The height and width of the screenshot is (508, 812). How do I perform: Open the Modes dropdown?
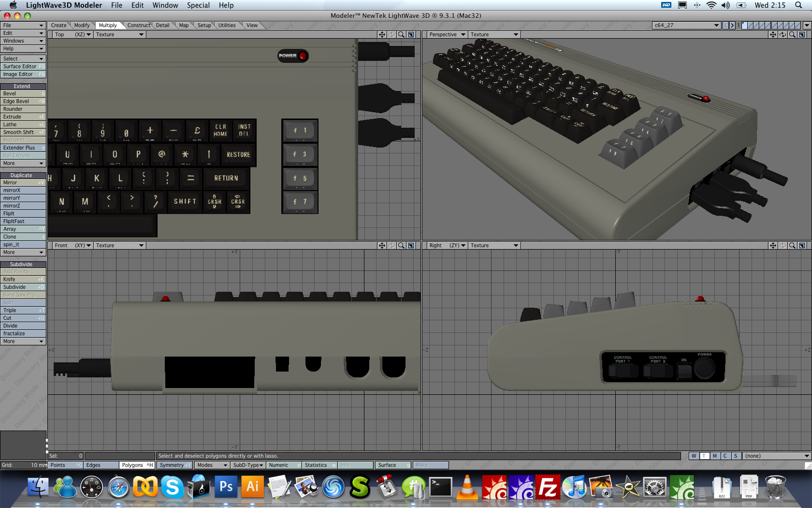pyautogui.click(x=212, y=465)
